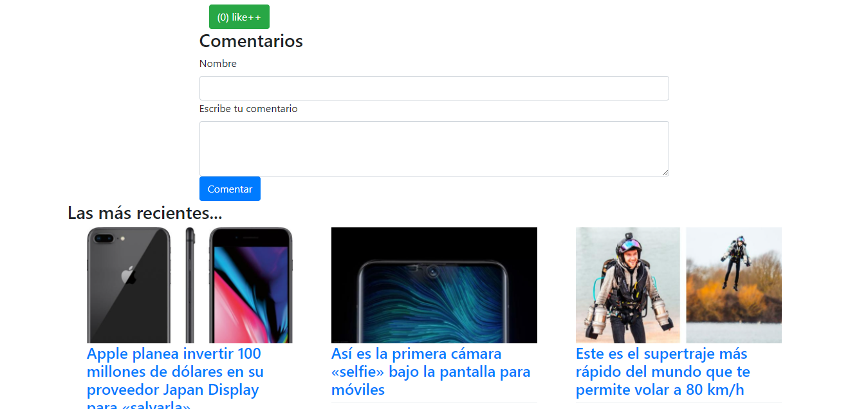
Task: Click the 'Nombre' label
Action: 218,64
